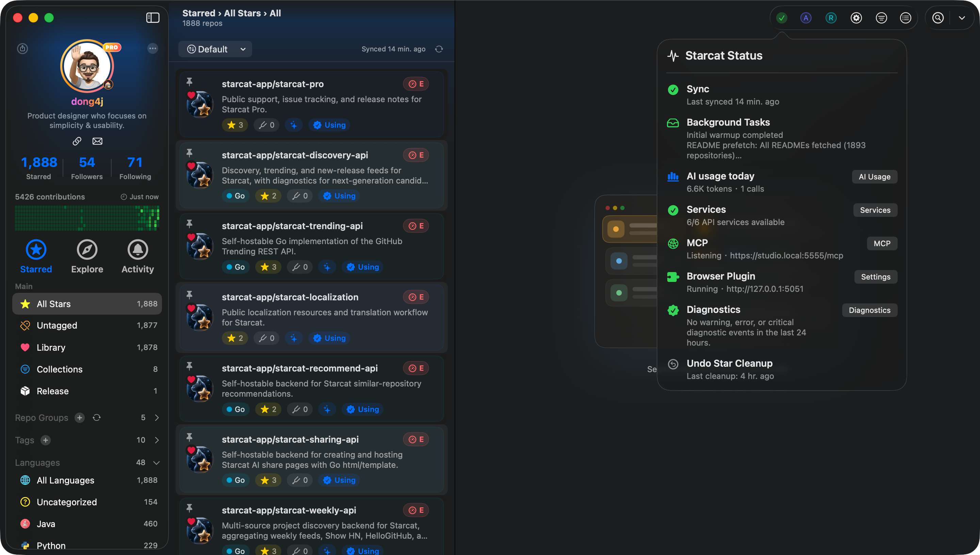
Task: Click the share icon left of avatar
Action: point(23,48)
